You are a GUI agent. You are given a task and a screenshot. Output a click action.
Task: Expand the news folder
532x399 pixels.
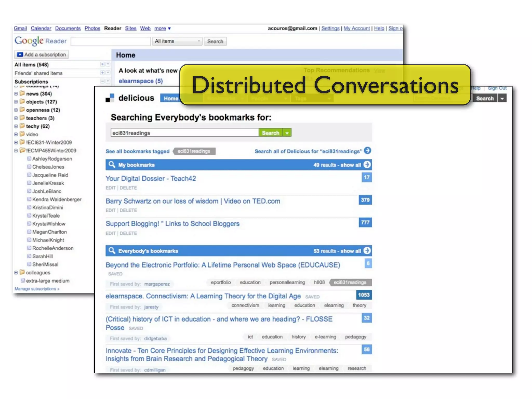pyautogui.click(x=16, y=94)
